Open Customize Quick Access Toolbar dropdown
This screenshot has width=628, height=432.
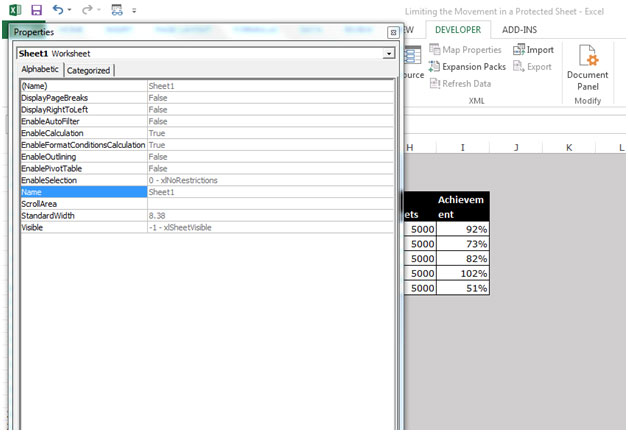coord(134,11)
